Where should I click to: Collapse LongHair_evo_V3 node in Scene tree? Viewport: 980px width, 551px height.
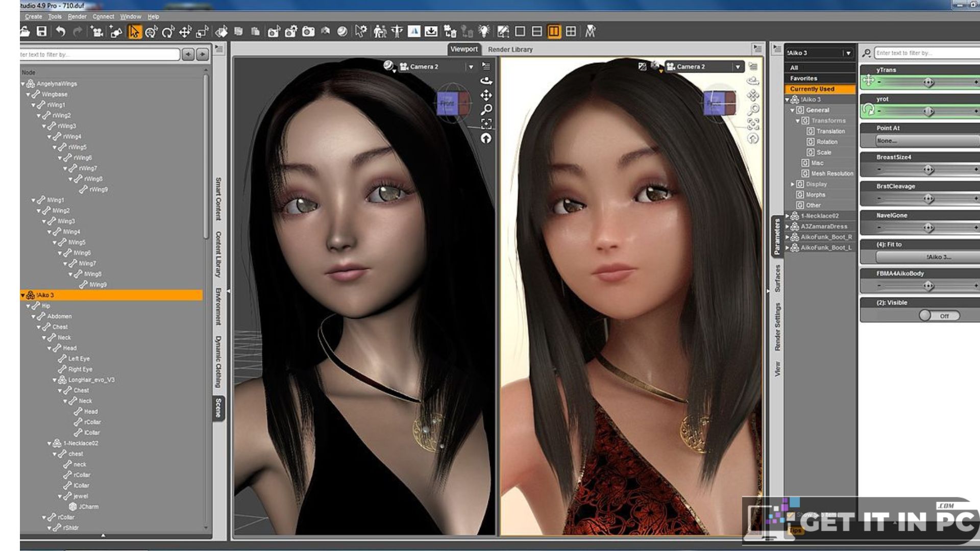point(55,380)
